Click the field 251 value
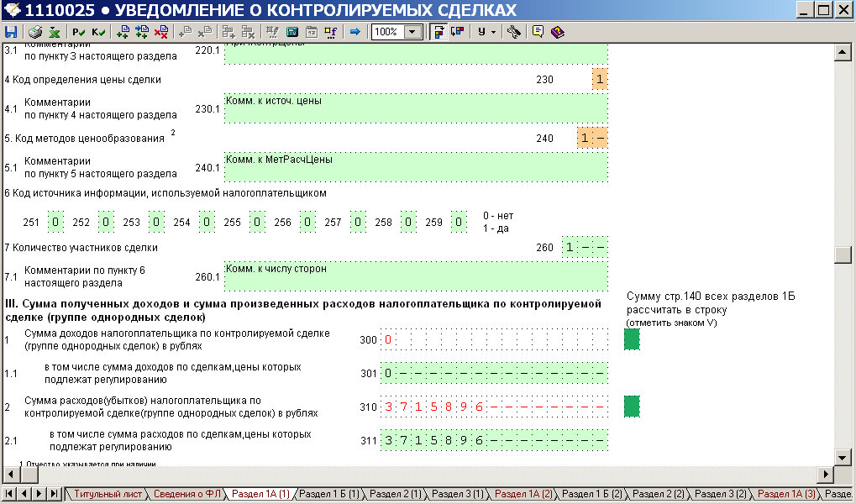 tap(55, 223)
